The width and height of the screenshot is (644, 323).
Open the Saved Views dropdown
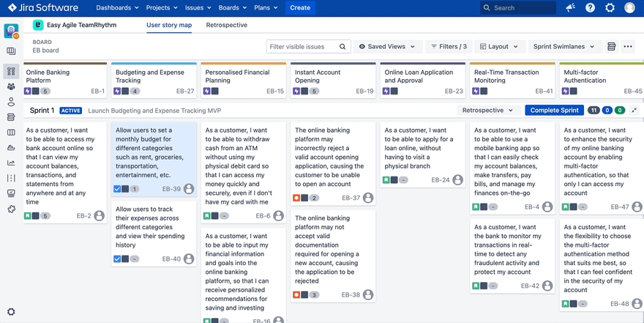coord(388,46)
